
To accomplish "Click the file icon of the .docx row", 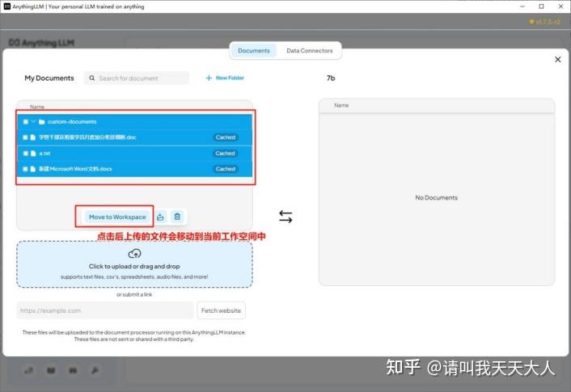I will coord(33,169).
